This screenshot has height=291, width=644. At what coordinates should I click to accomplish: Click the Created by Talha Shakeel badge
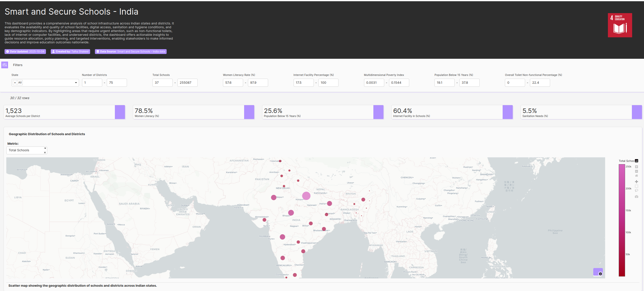pos(70,51)
